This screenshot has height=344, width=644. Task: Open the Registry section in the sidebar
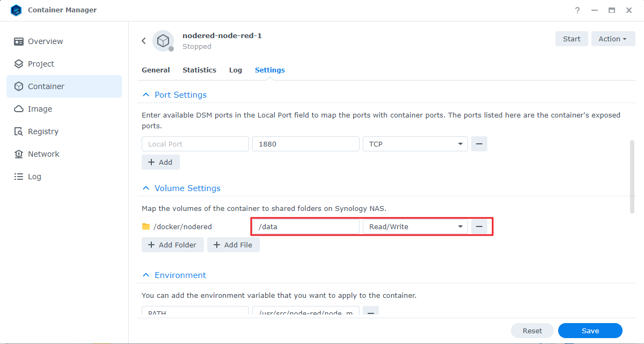[x=45, y=131]
